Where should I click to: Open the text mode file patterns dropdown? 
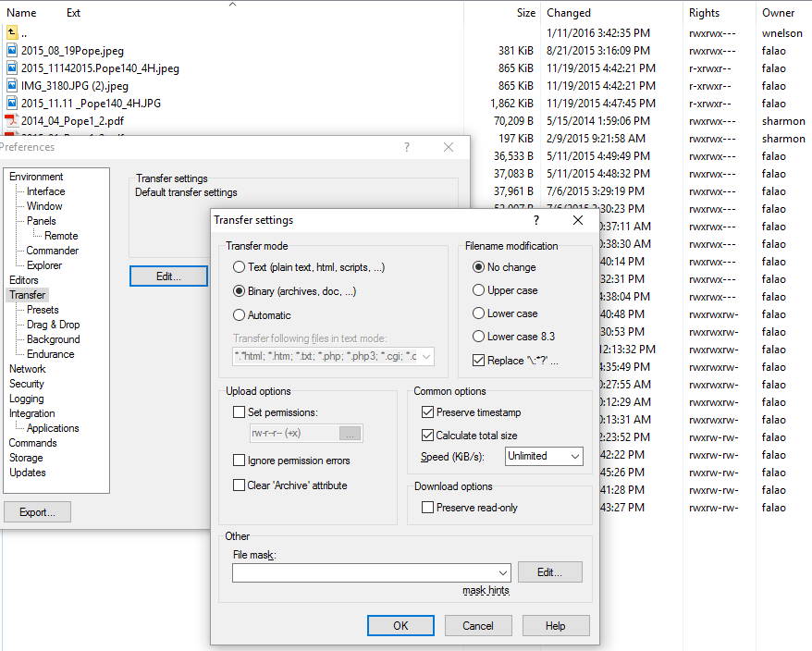(x=425, y=356)
